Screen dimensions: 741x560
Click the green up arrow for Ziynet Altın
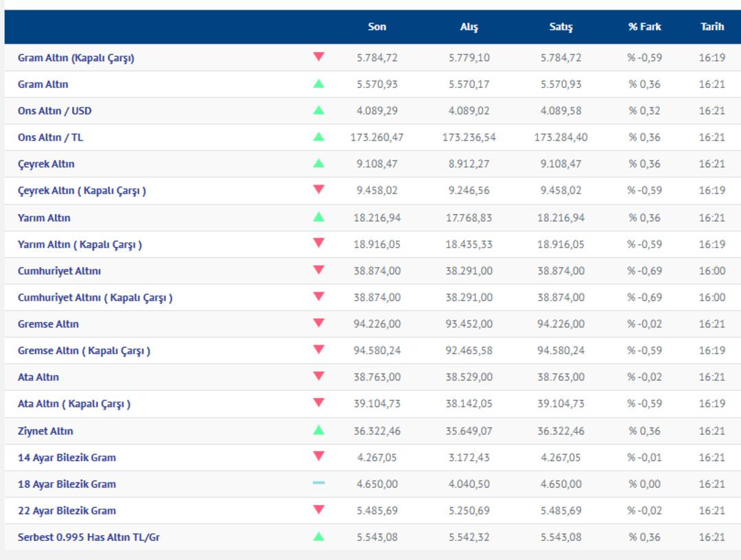(x=318, y=430)
